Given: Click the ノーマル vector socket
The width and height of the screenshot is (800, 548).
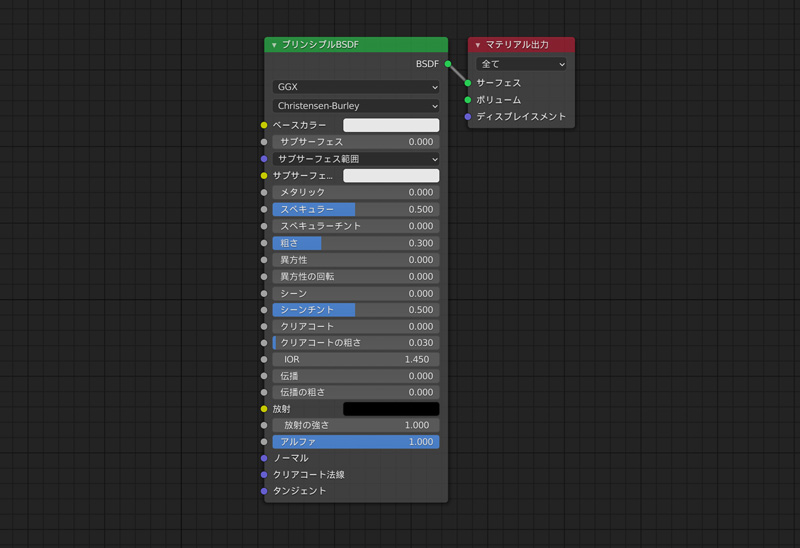Looking at the screenshot, I should 264,458.
